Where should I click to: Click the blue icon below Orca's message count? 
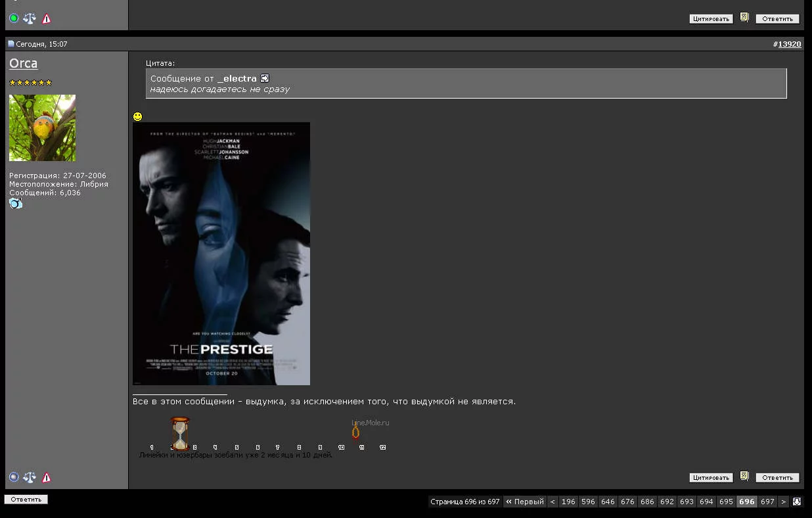click(x=16, y=204)
